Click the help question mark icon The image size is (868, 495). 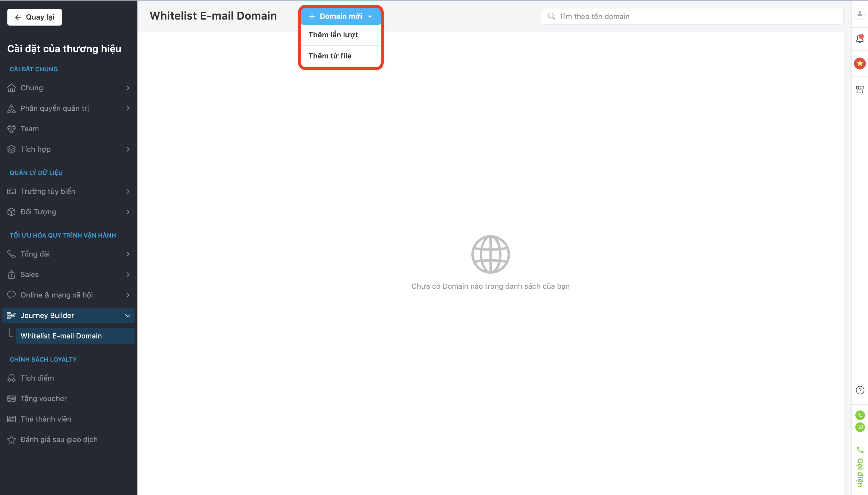click(860, 390)
